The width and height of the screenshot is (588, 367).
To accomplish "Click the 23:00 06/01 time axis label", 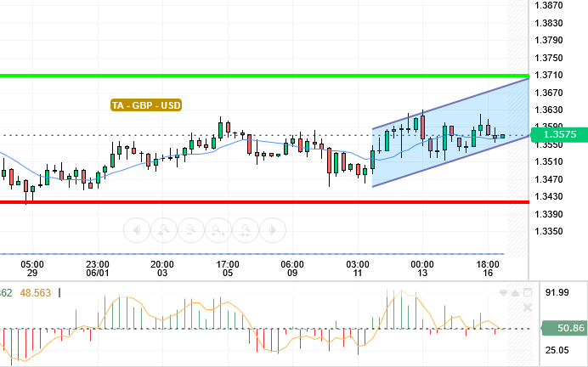I will tap(98, 268).
